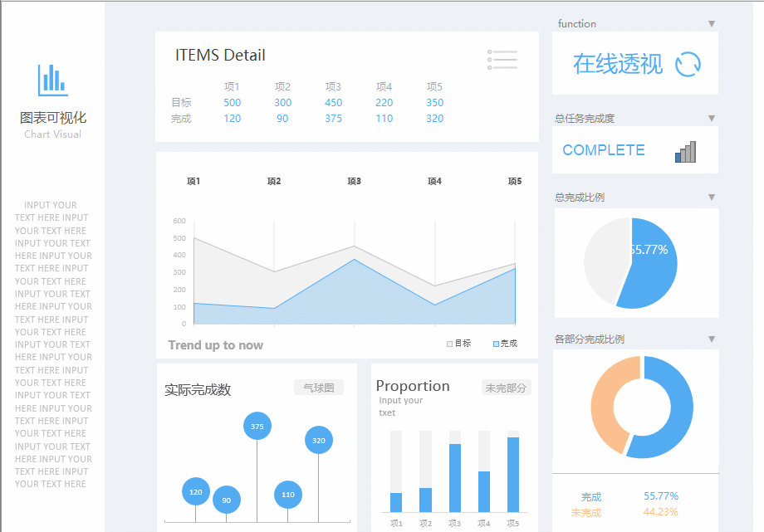Open the 在线透视 link
The height and width of the screenshot is (532, 764).
(617, 64)
